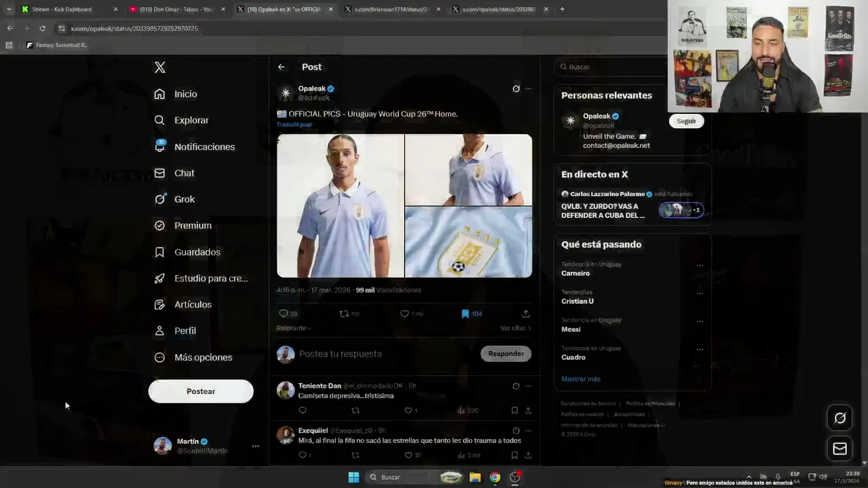Toggle bookmark with 104 saves

click(471, 314)
